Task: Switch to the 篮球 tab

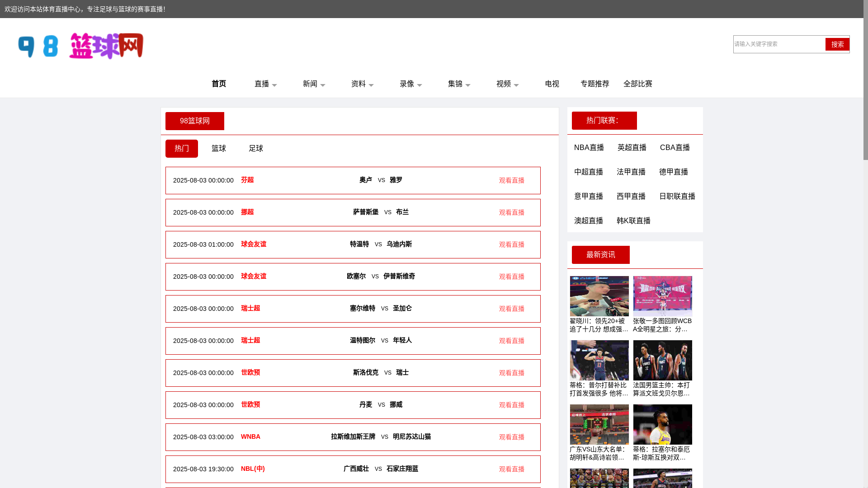Action: pos(219,149)
